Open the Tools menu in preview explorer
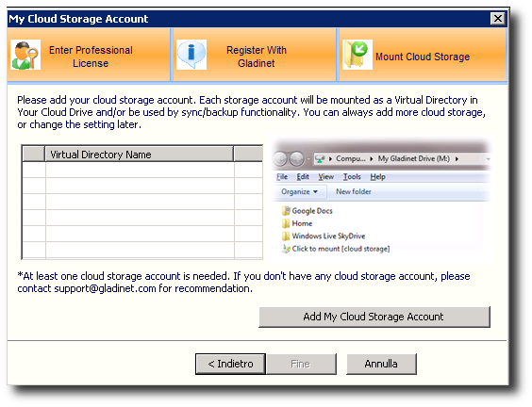 tap(352, 176)
